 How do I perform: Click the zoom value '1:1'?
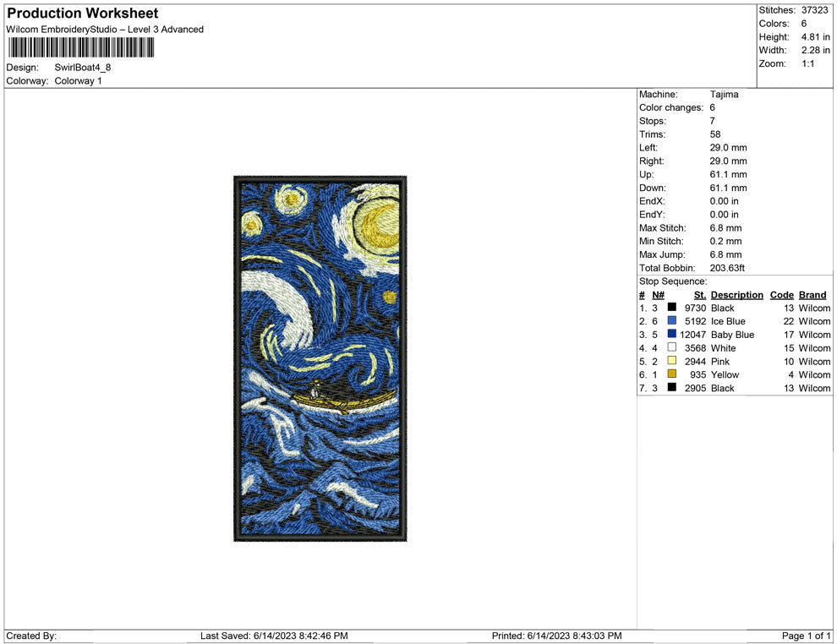[807, 63]
